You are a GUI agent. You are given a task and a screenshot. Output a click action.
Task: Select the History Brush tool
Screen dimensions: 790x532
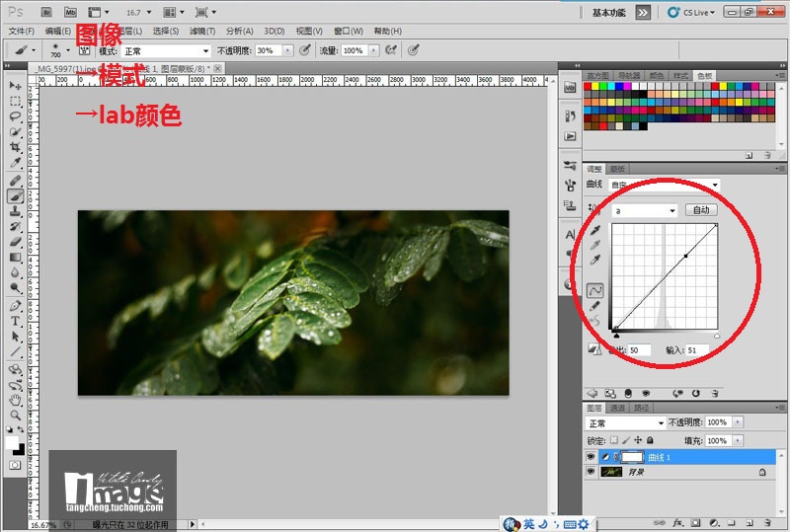[x=15, y=226]
